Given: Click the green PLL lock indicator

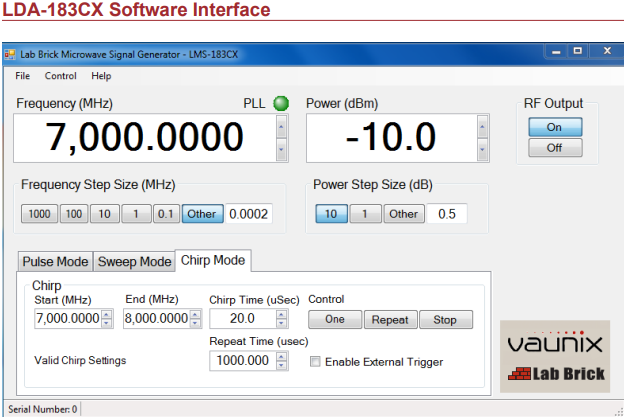Looking at the screenshot, I should click(x=281, y=103).
